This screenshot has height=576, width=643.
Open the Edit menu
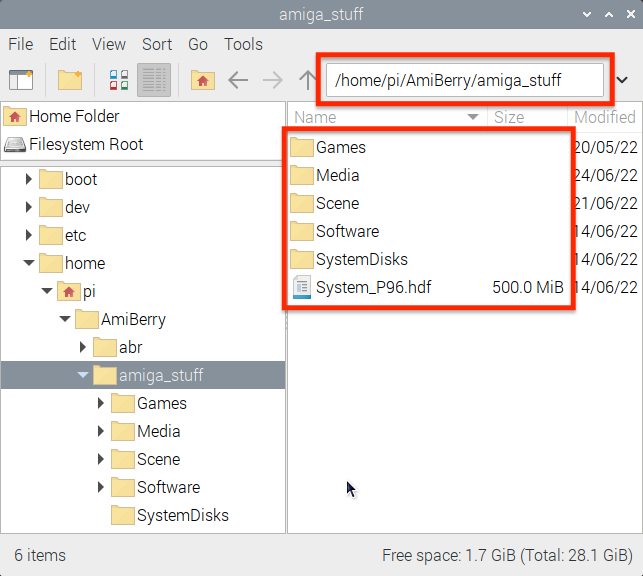coord(62,44)
